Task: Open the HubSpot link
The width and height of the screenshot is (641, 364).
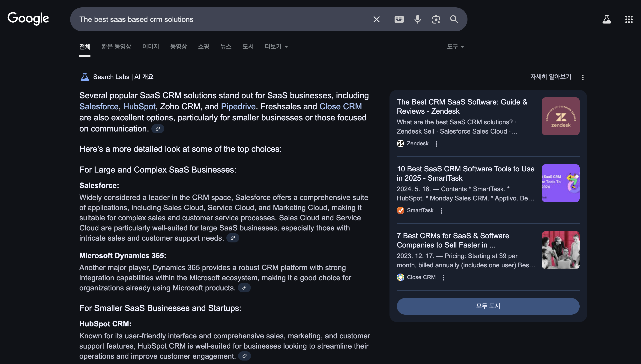Action: tap(139, 107)
